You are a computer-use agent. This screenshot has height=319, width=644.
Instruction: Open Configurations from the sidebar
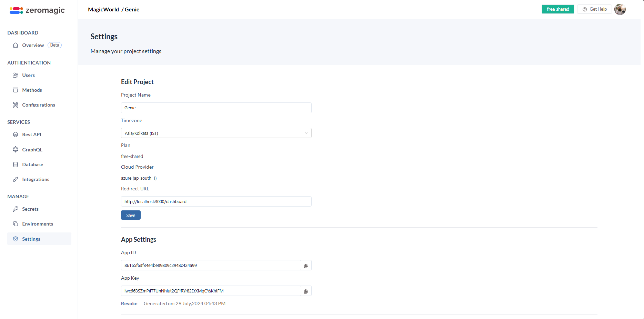[16, 105]
